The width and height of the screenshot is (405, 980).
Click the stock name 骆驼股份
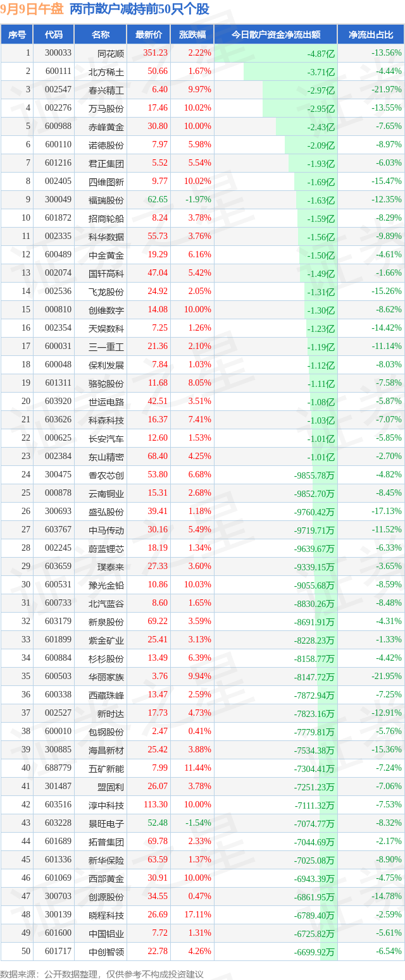[x=106, y=383]
